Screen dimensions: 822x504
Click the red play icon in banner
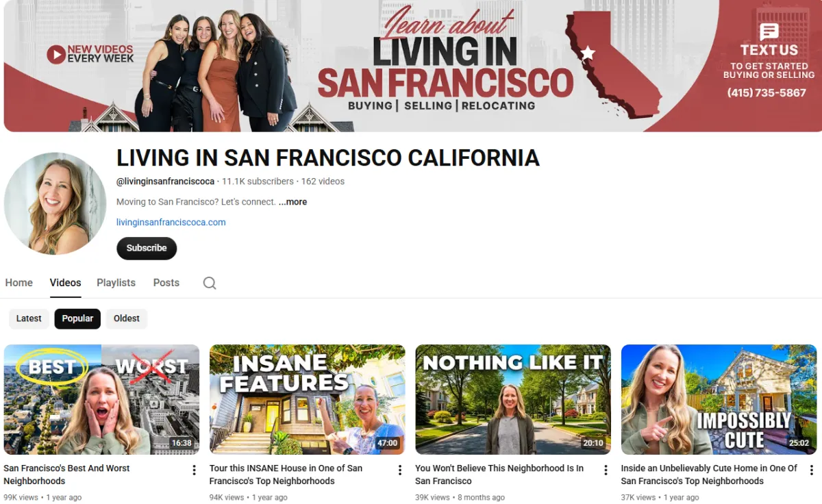coord(56,54)
